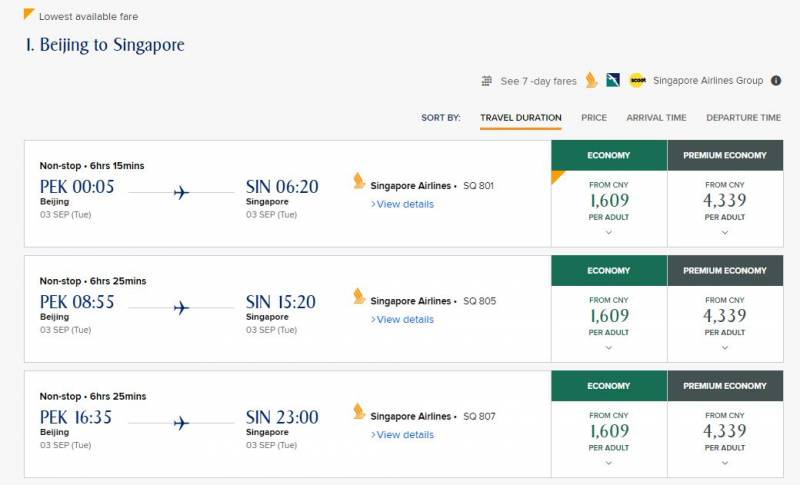Sort flights by Travel Duration

(x=520, y=118)
